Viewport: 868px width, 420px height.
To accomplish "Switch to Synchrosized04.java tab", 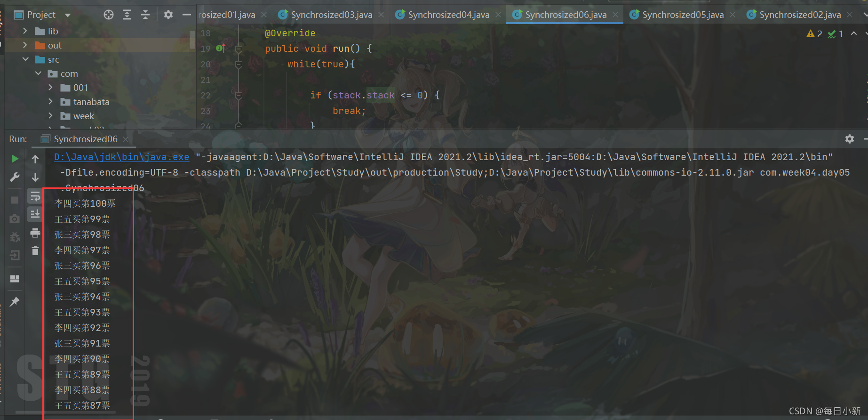I will pyautogui.click(x=449, y=15).
